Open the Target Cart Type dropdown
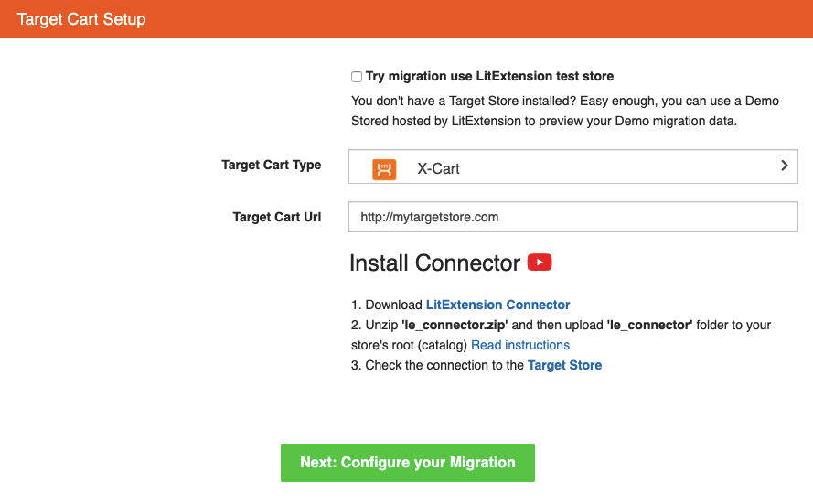813x504 pixels. [572, 168]
